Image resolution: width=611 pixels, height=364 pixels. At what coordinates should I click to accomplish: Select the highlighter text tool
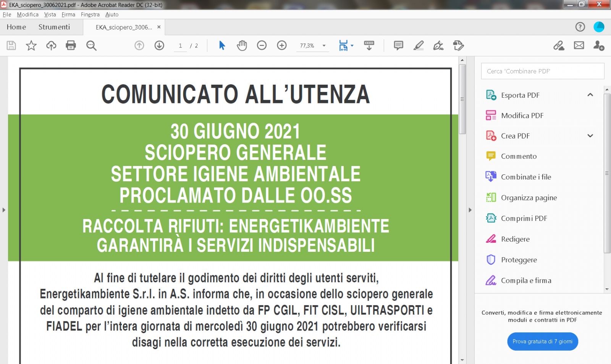tap(419, 45)
